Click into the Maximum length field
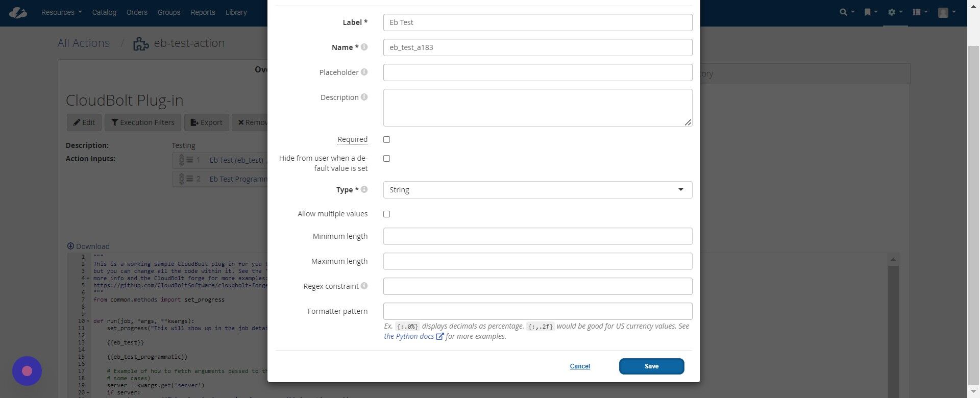The width and height of the screenshot is (980, 398). pos(537,261)
